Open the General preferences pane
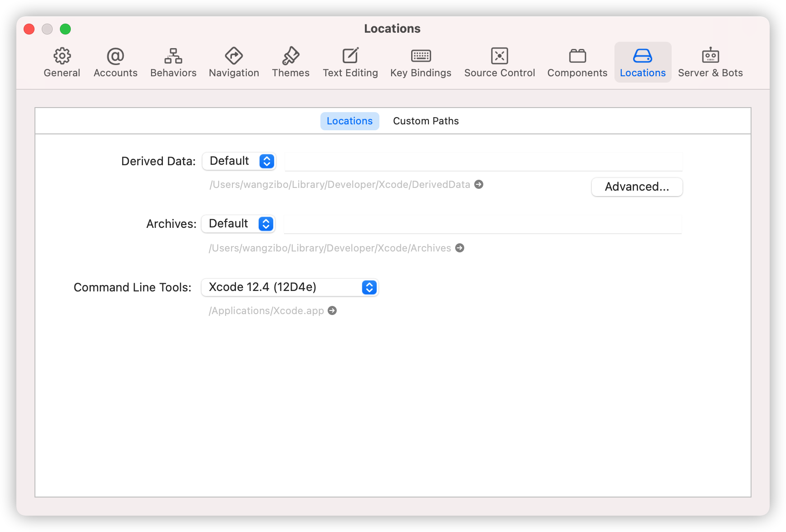Screen dimensions: 786x532 tap(62, 63)
